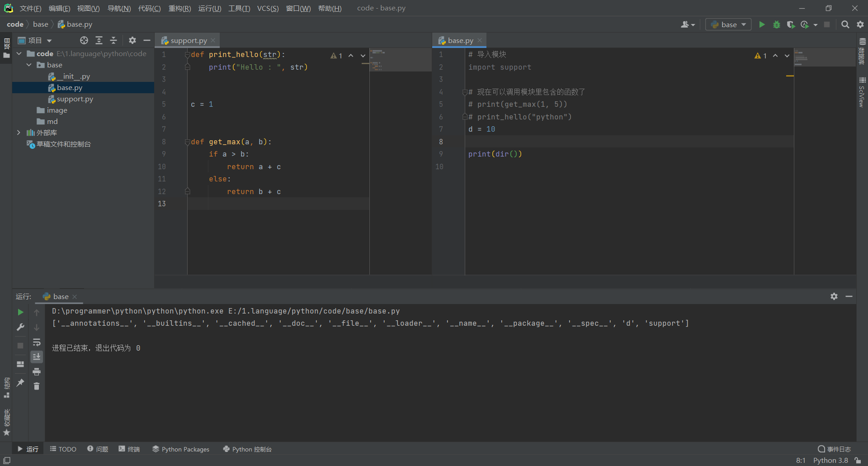This screenshot has height=466, width=868.
Task: Open the 问题 problems tool window
Action: point(98,449)
